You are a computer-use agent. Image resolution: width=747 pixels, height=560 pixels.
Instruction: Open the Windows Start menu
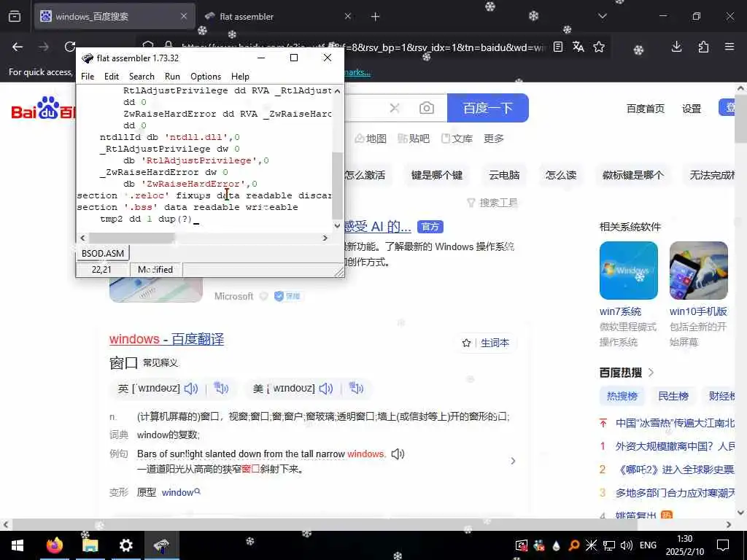tap(18, 545)
